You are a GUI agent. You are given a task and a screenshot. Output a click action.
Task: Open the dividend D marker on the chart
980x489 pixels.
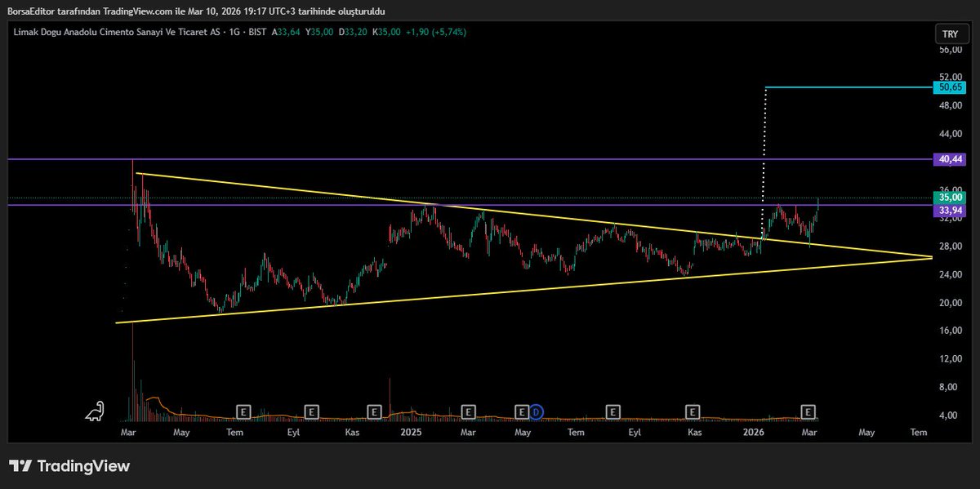[537, 411]
